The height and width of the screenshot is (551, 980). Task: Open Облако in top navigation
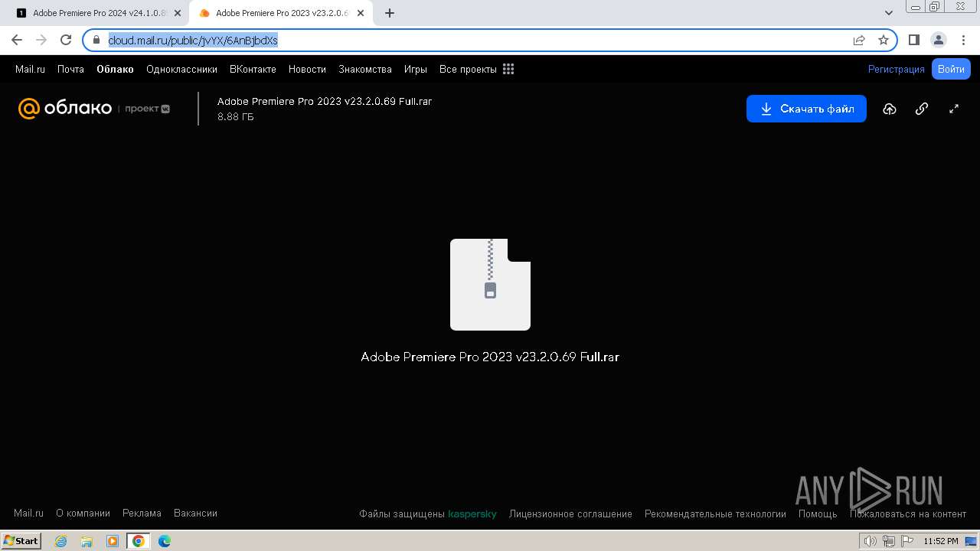coord(115,69)
